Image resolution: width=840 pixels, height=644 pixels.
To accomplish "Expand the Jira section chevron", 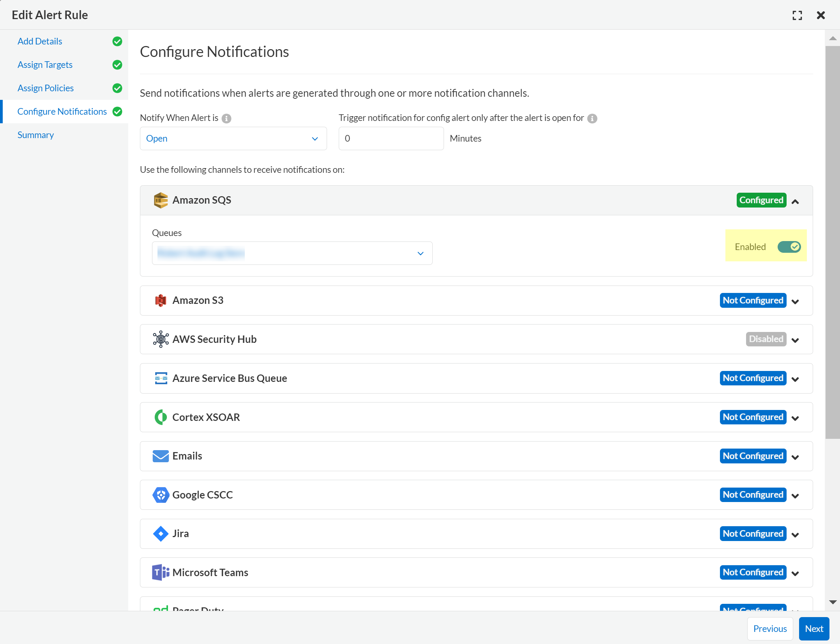I will pos(796,535).
